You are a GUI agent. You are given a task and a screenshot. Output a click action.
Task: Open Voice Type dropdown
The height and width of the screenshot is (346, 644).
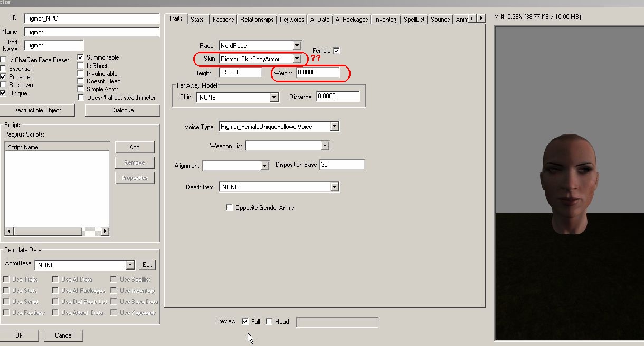pyautogui.click(x=334, y=127)
